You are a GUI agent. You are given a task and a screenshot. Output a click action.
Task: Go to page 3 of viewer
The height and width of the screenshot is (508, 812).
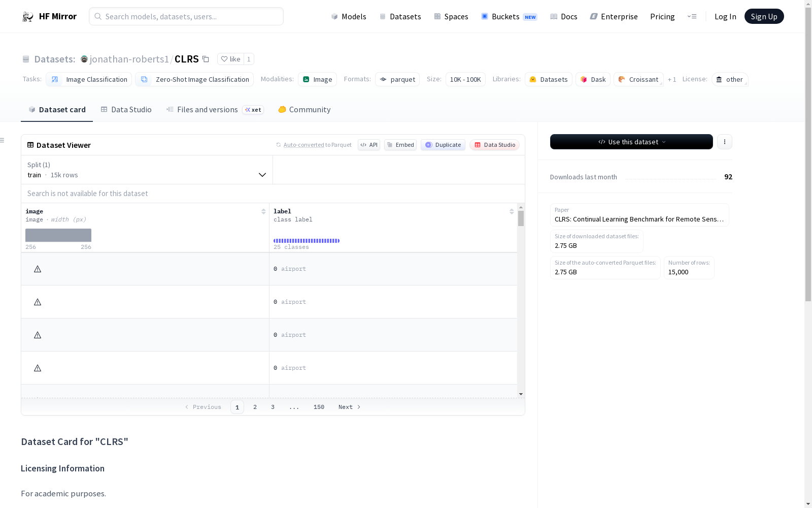[273, 407]
